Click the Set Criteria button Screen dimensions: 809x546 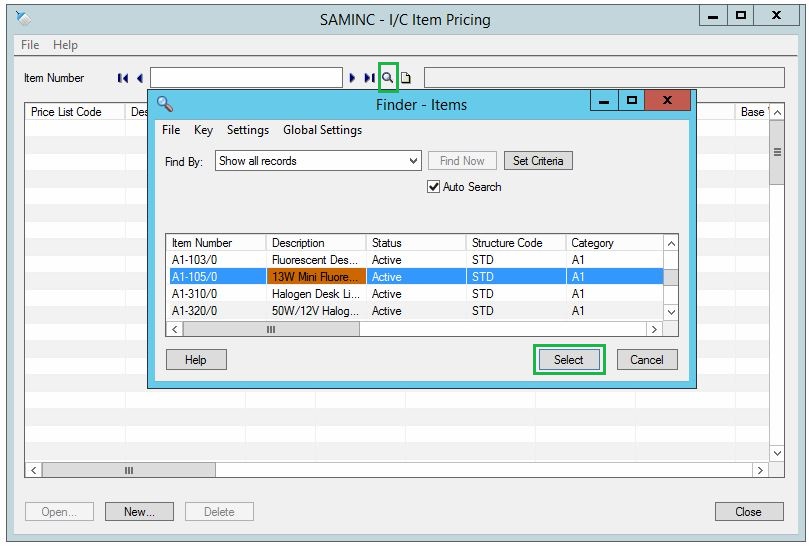[x=538, y=161]
